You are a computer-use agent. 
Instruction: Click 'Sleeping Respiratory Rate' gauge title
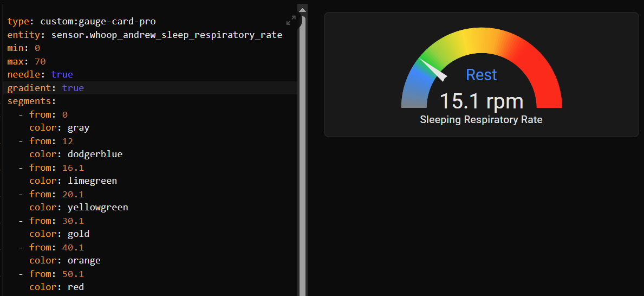[481, 120]
